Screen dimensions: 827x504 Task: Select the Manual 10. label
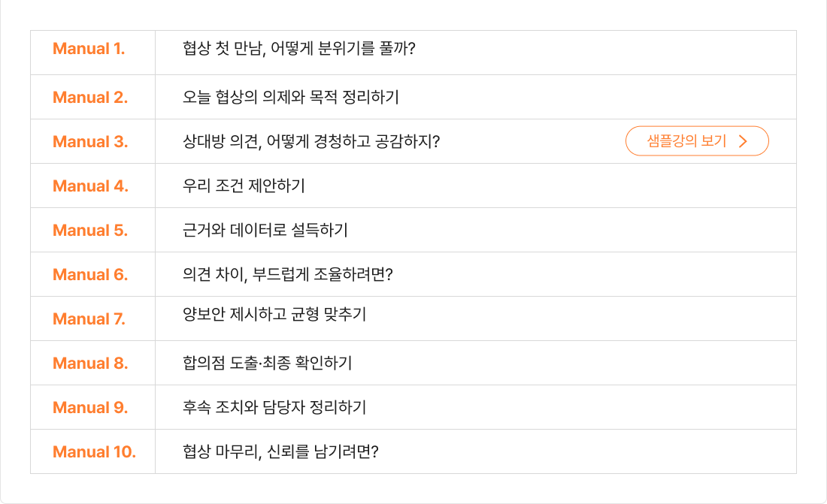click(x=94, y=452)
